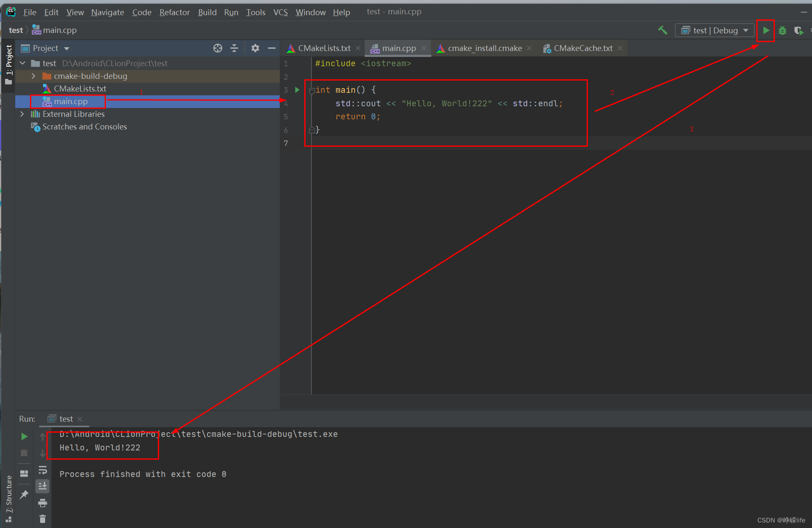This screenshot has width=812, height=528.
Task: Close the test run tab
Action: click(80, 419)
